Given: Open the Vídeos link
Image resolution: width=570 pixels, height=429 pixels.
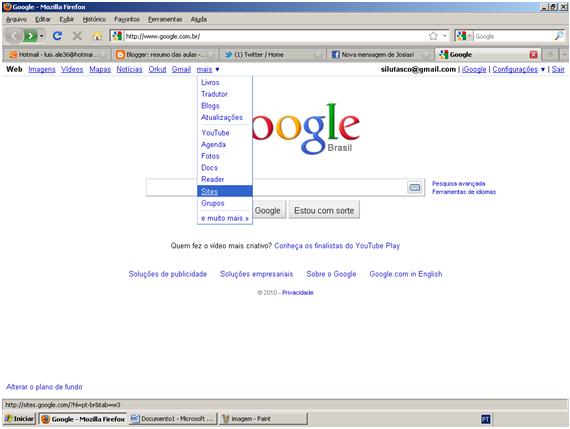Looking at the screenshot, I should pos(72,69).
